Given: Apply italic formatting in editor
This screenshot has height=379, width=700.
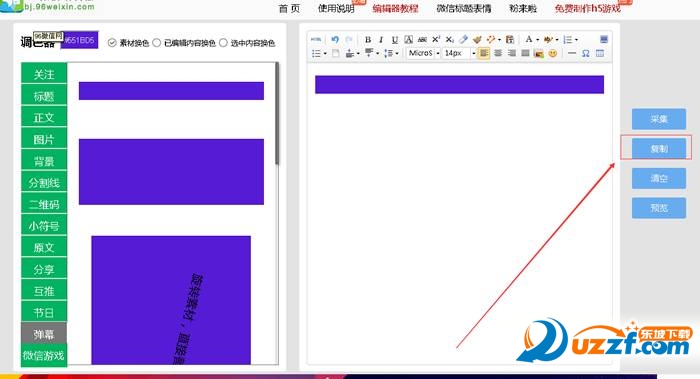Looking at the screenshot, I should click(x=381, y=40).
